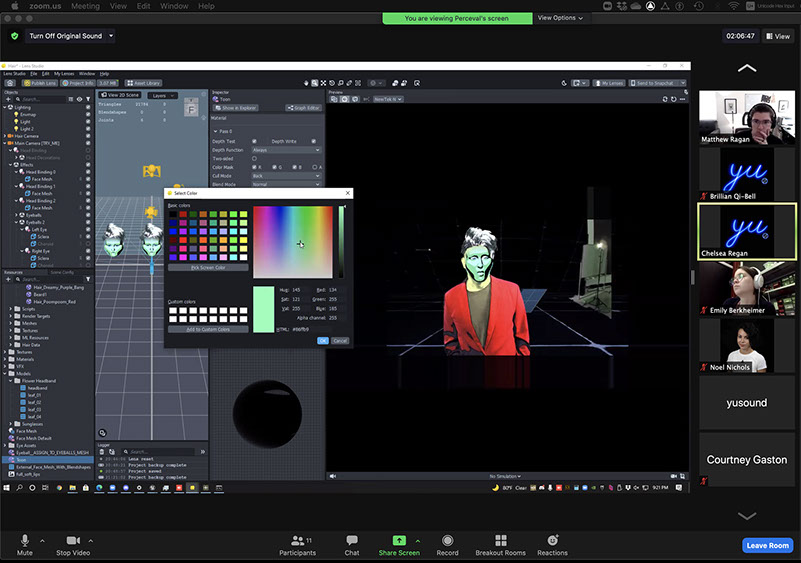Select the black basic color swatch
801x563 pixels.
pos(173,213)
